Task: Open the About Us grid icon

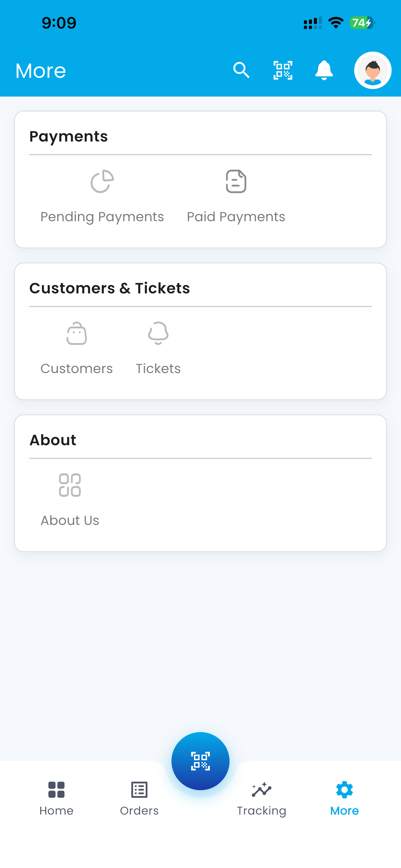Action: [70, 485]
